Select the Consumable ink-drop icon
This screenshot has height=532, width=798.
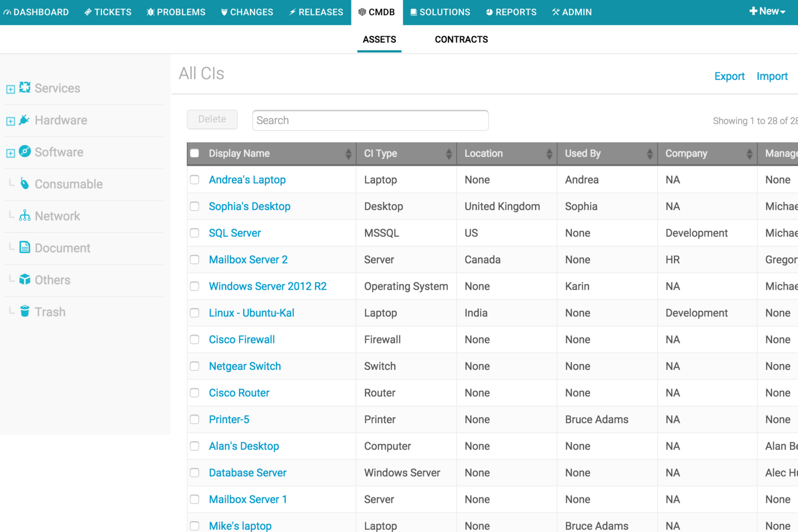pos(24,183)
